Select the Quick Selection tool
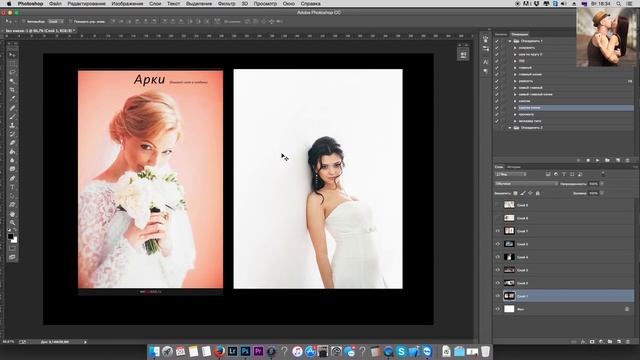640x360 pixels. tap(12, 81)
